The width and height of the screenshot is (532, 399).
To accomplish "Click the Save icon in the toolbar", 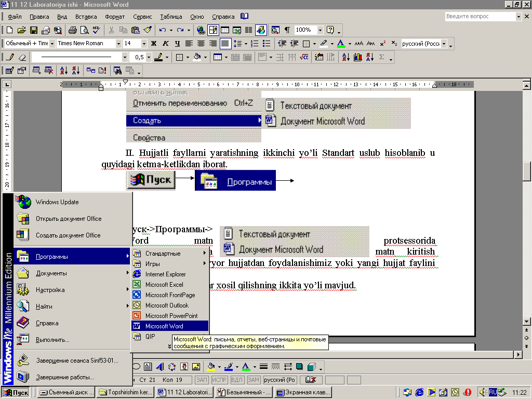I will point(34,30).
